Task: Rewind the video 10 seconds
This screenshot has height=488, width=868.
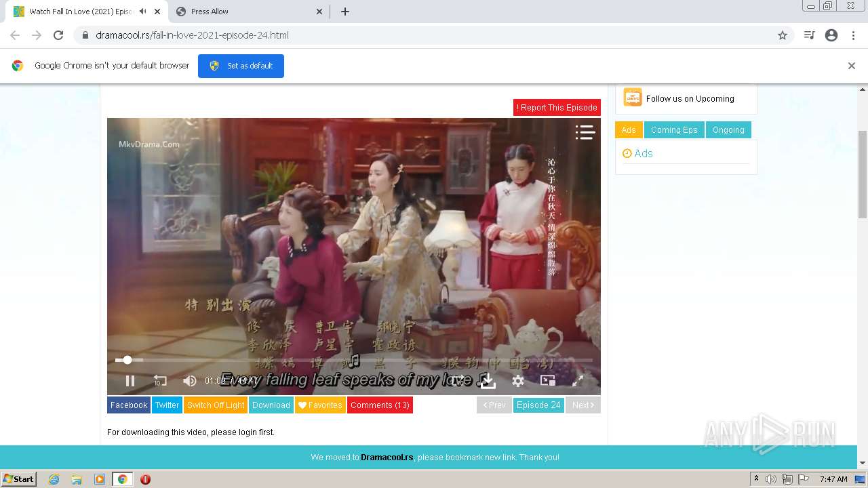Action: pos(160,381)
